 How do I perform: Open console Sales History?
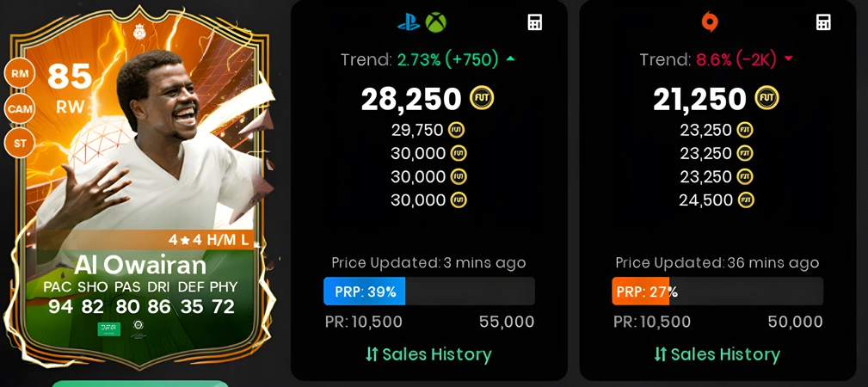(x=428, y=354)
